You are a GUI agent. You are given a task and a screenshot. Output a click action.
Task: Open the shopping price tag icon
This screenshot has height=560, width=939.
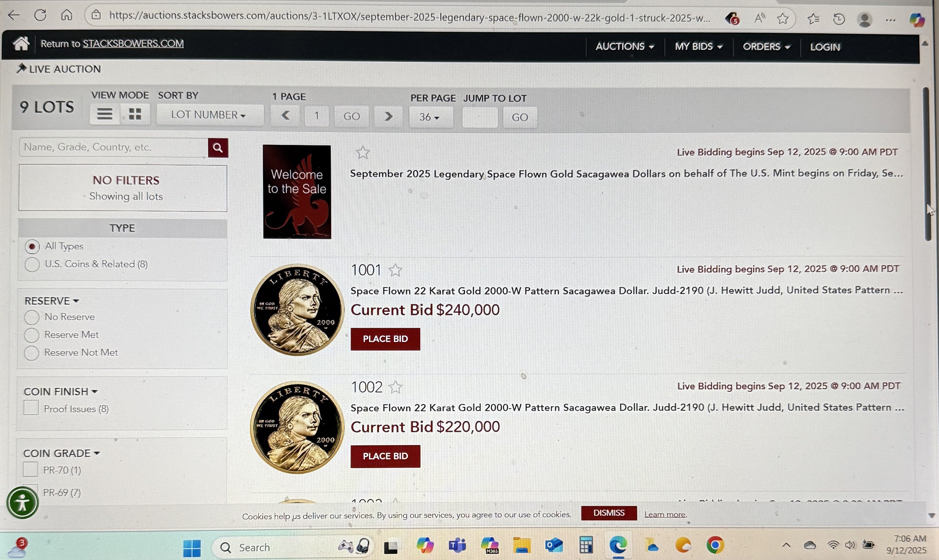[732, 18]
